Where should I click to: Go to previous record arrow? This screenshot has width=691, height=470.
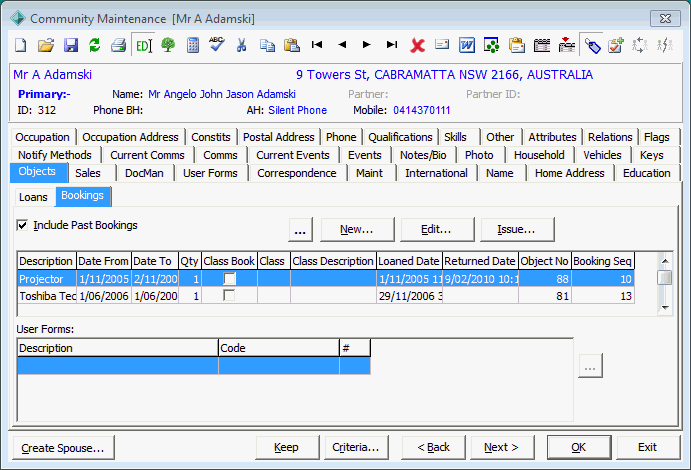click(x=342, y=44)
